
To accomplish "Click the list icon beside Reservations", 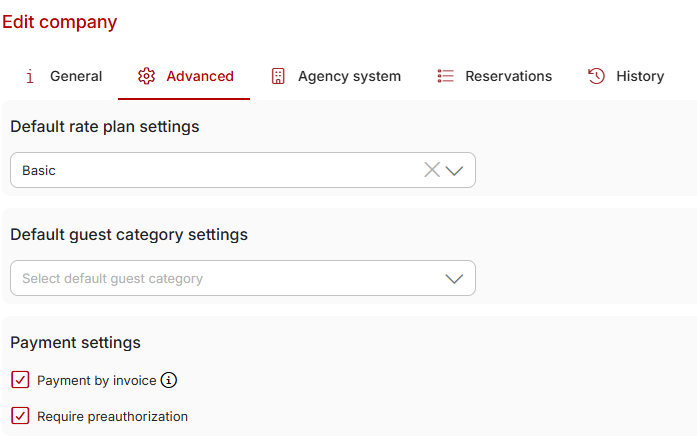I will (446, 76).
